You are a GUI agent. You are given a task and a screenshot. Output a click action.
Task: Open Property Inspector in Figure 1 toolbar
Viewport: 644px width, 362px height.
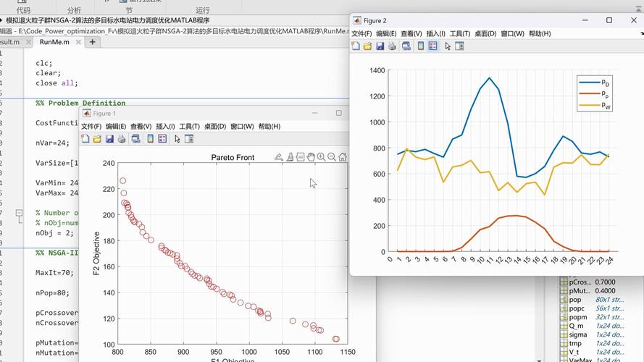tap(189, 139)
